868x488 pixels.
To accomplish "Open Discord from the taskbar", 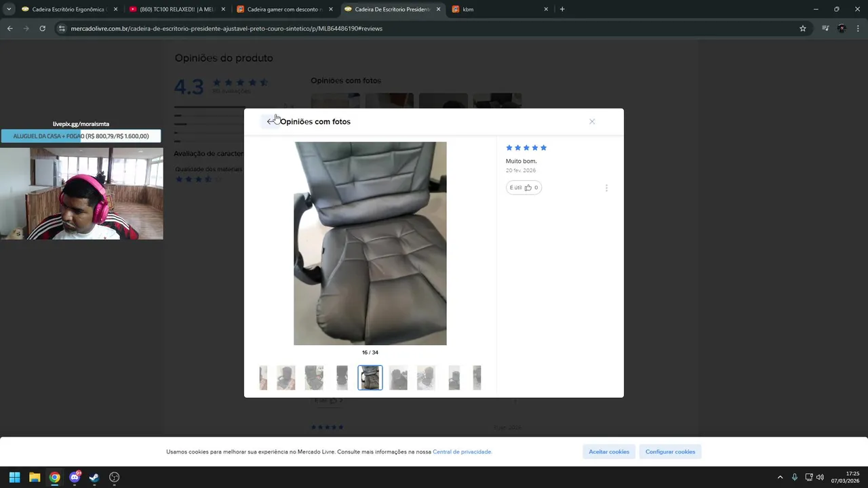I will click(75, 477).
